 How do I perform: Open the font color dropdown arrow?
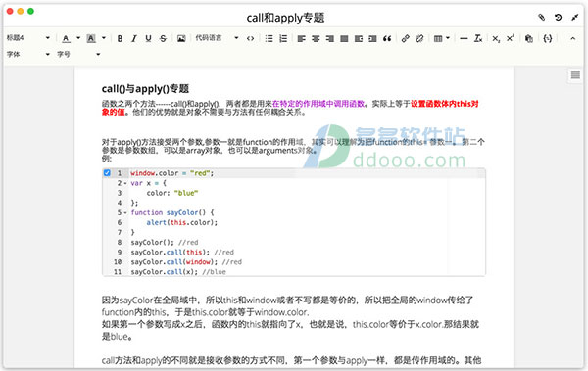click(x=78, y=38)
